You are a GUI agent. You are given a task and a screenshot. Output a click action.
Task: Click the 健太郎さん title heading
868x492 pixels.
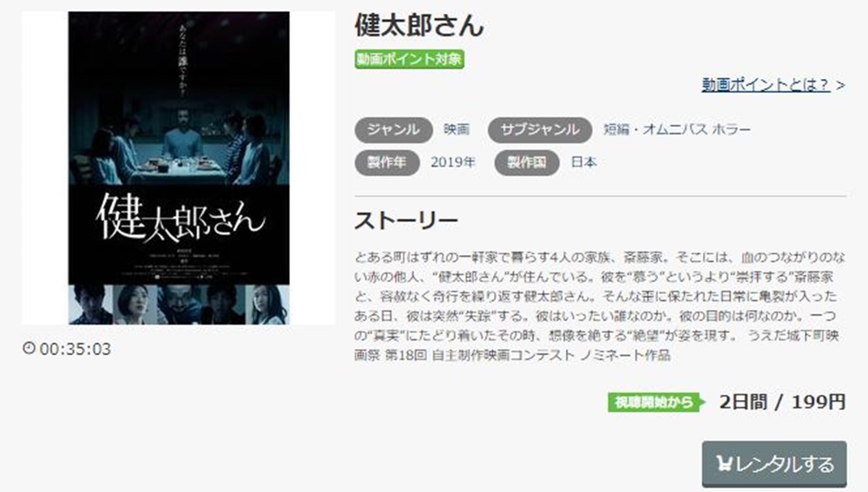[x=419, y=25]
